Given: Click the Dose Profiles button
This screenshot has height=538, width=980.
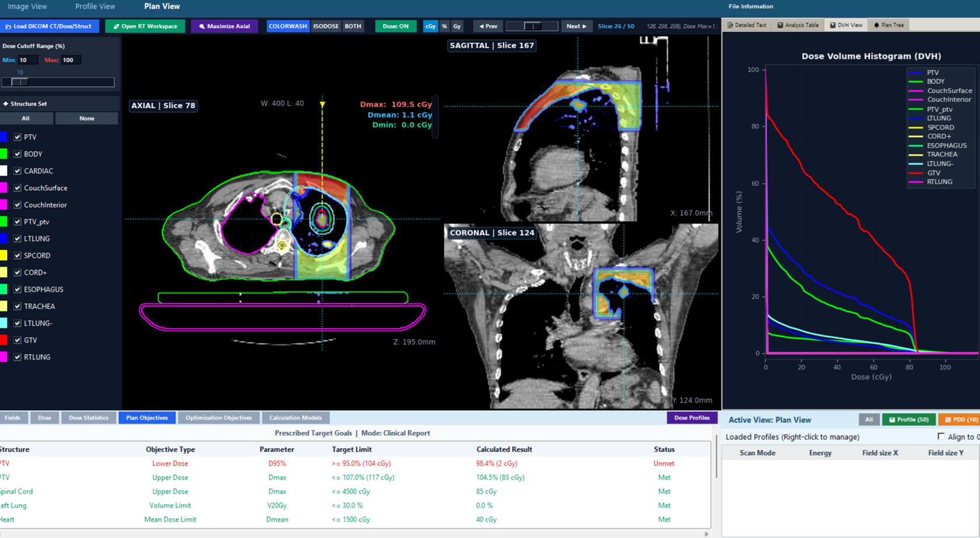Looking at the screenshot, I should pos(692,418).
